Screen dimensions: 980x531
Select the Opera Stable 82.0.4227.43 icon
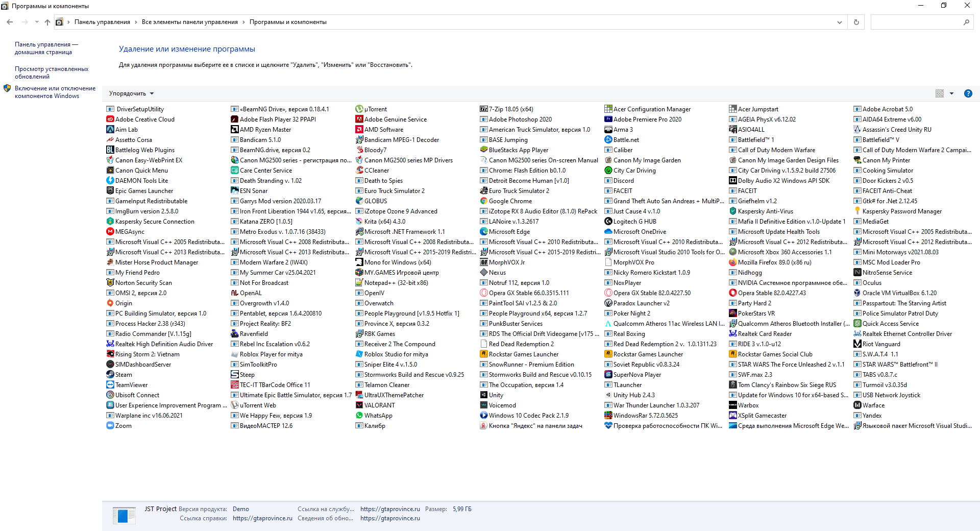click(733, 293)
